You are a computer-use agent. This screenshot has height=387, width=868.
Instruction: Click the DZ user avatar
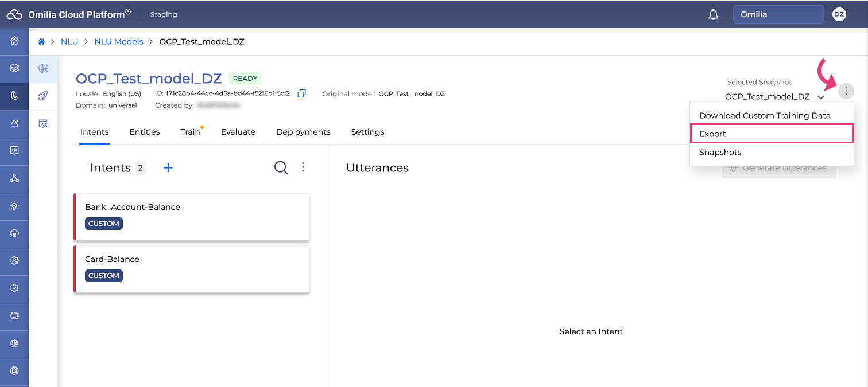[x=839, y=14]
